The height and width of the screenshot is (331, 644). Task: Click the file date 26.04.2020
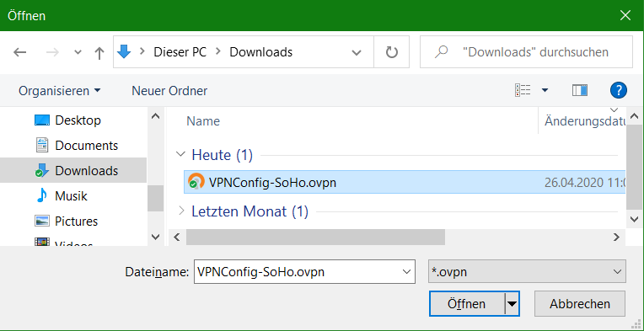(x=585, y=182)
